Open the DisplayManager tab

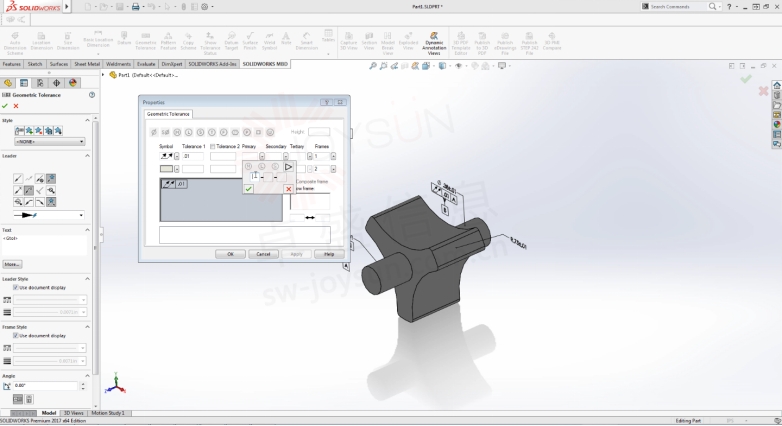[73, 83]
